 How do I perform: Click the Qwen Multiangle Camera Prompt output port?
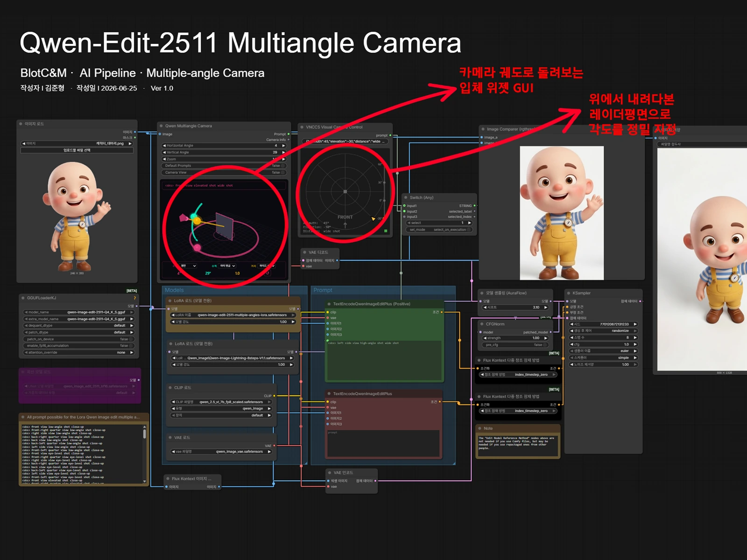click(289, 134)
